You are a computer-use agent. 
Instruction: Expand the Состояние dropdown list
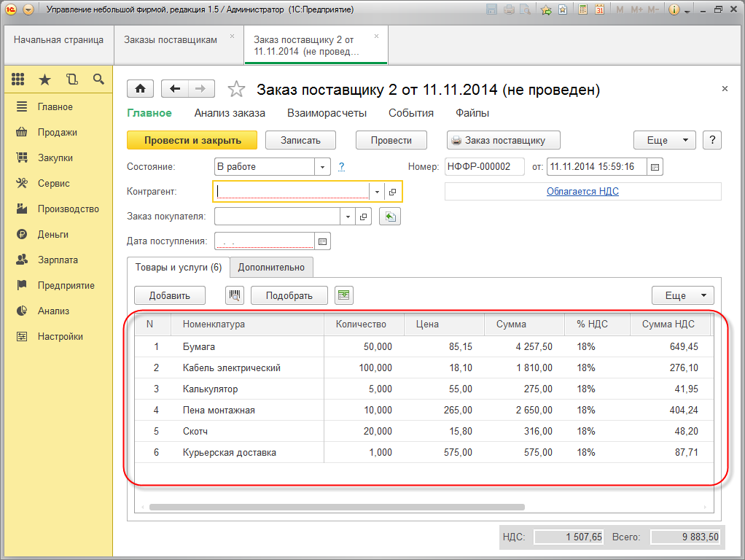point(323,166)
